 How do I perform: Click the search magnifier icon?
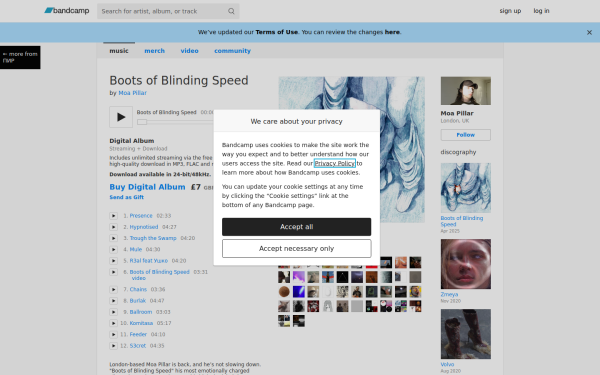231,11
